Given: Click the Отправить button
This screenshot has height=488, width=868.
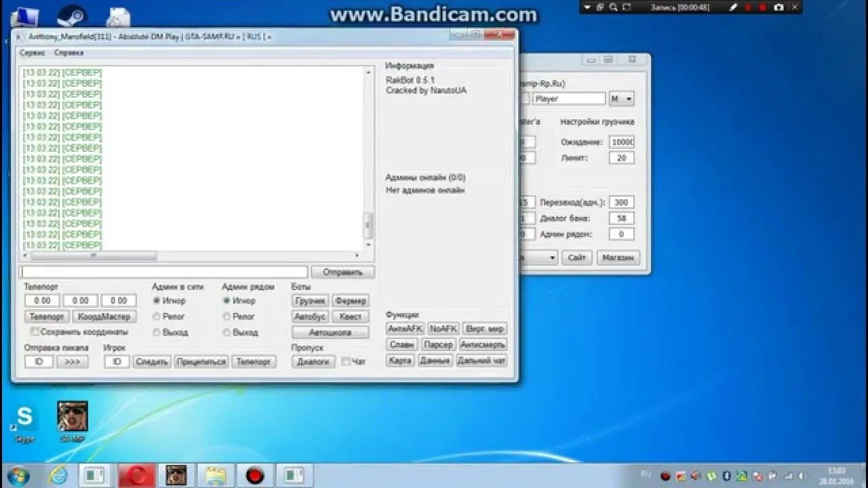Looking at the screenshot, I should [342, 272].
